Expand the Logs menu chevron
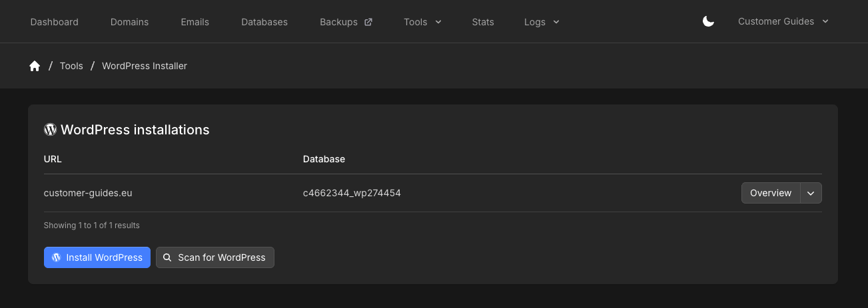 click(556, 22)
